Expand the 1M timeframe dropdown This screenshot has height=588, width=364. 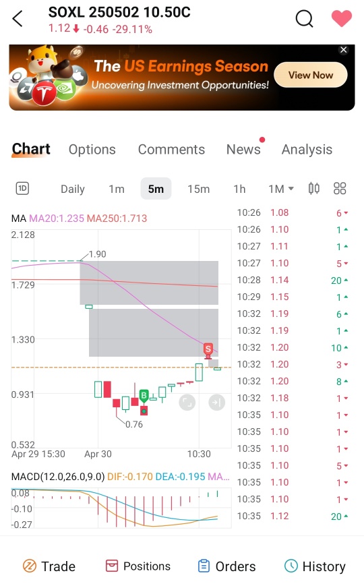(x=281, y=189)
